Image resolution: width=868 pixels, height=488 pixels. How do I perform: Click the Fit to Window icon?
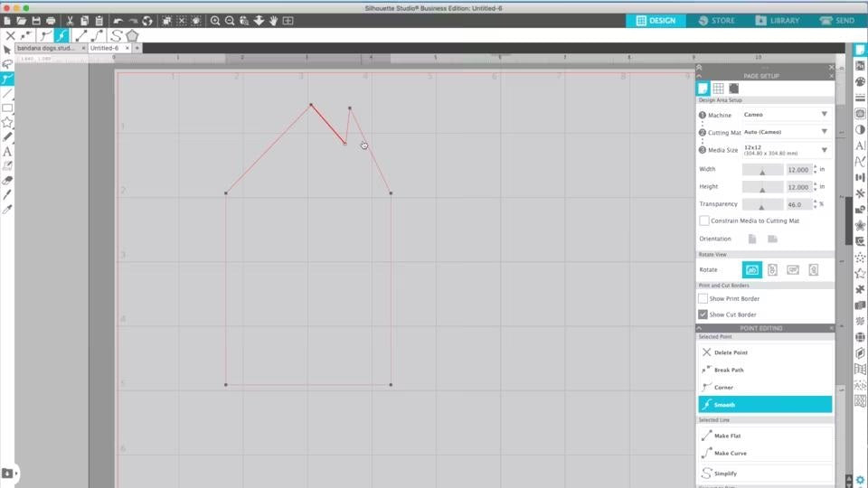coord(288,21)
